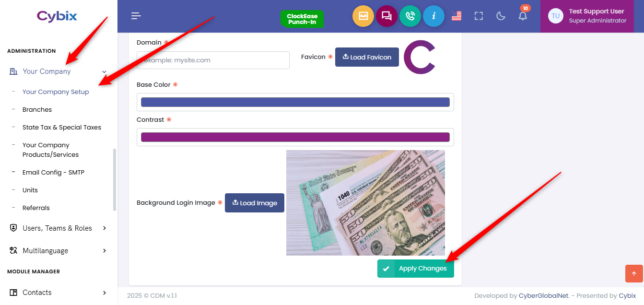Open the blue info icon
The width and height of the screenshot is (644, 305).
click(433, 16)
